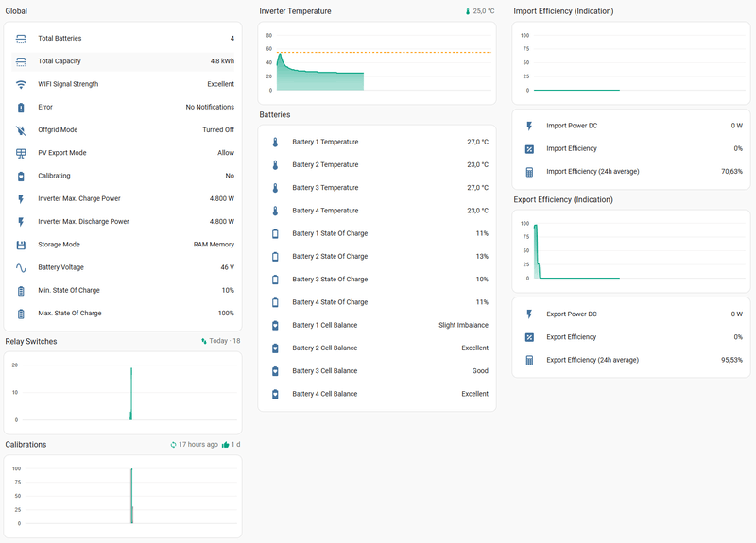Click the Export Efficiency percent icon
The width and height of the screenshot is (756, 543).
pos(529,337)
